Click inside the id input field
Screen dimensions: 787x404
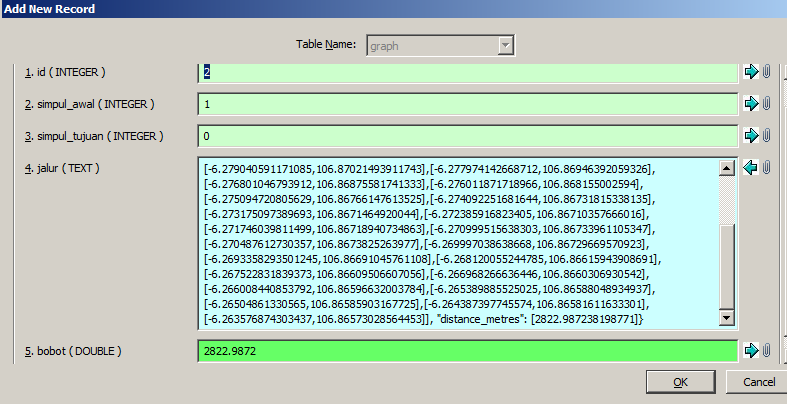click(467, 72)
